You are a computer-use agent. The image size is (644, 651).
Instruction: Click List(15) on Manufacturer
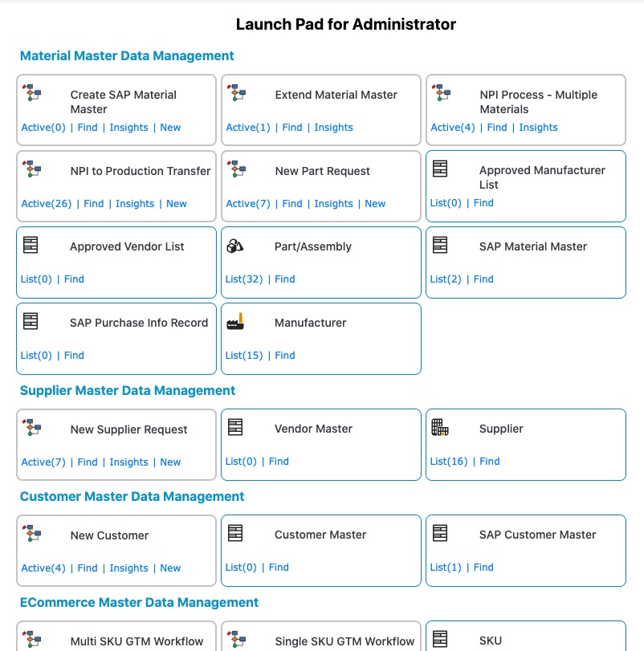point(244,355)
